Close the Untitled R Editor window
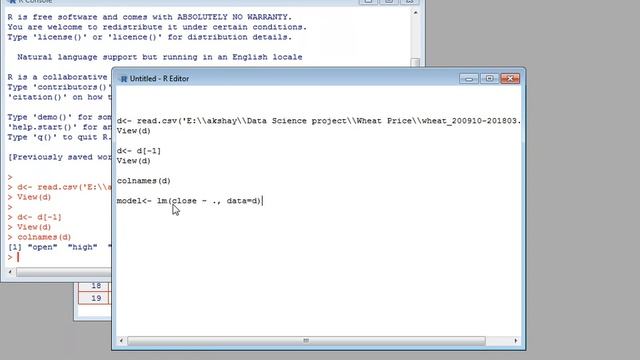The image size is (640, 360). 510,78
